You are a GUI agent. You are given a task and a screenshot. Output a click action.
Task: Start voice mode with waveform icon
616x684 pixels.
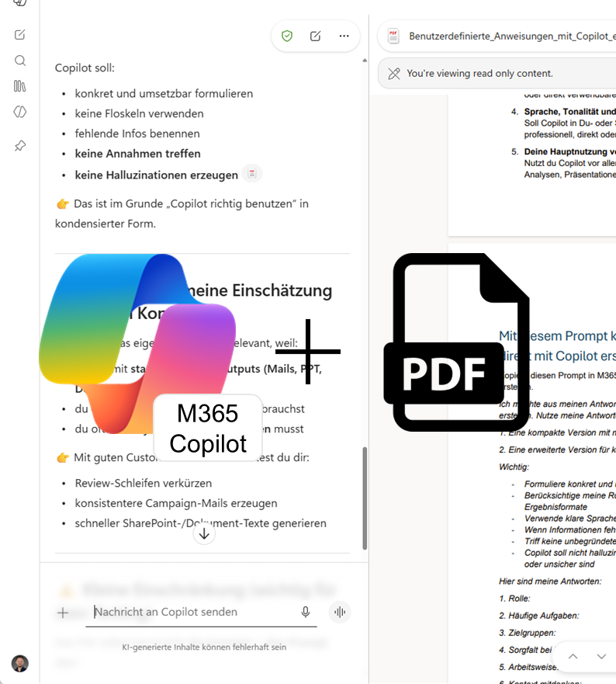340,612
